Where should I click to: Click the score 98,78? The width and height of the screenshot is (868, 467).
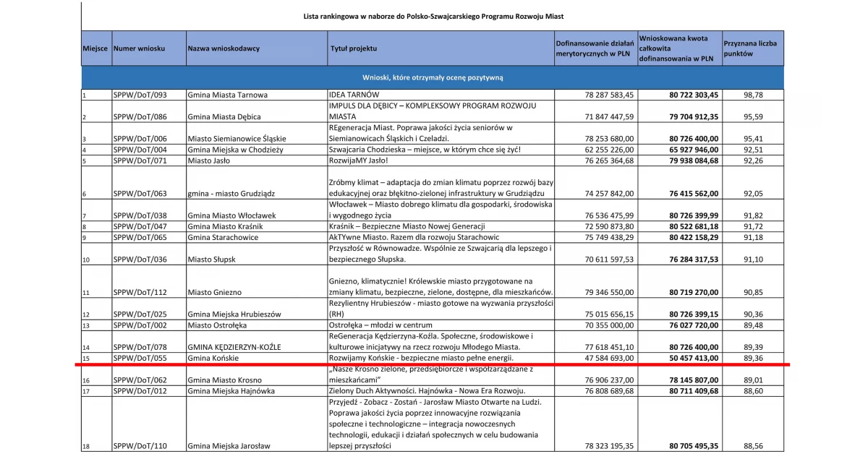[x=753, y=95]
